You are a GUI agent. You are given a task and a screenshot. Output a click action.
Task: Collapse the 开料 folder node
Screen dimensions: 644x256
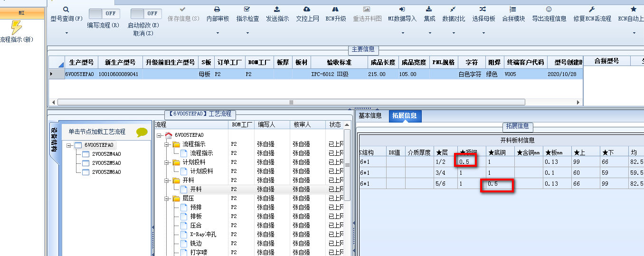click(167, 180)
